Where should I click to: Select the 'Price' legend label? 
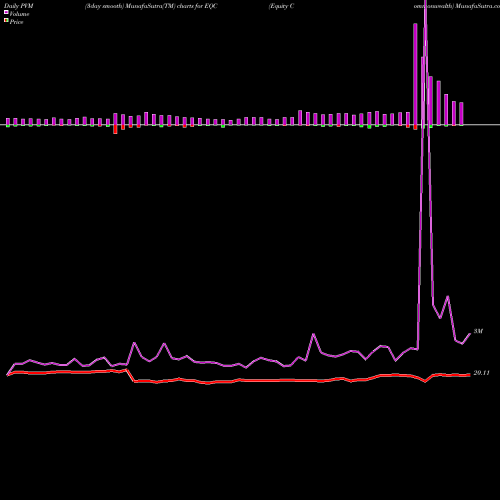coord(16,22)
